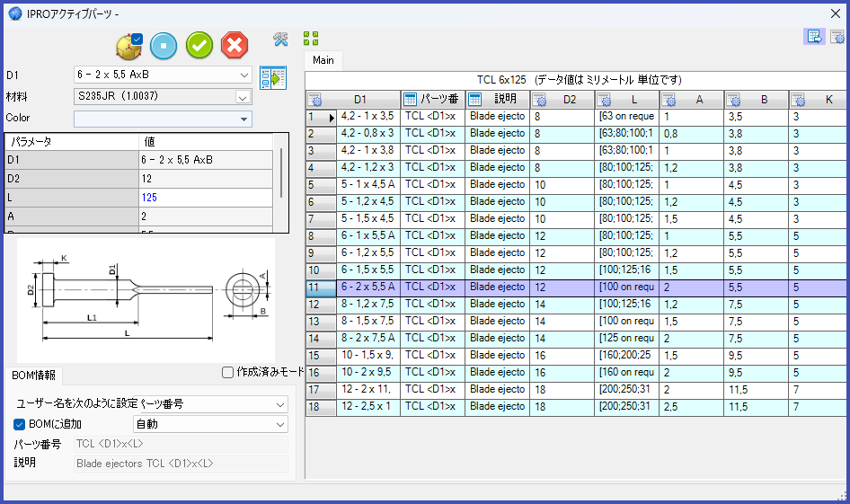Switch to the Main tab
This screenshot has height=504, width=850.
pyautogui.click(x=323, y=60)
